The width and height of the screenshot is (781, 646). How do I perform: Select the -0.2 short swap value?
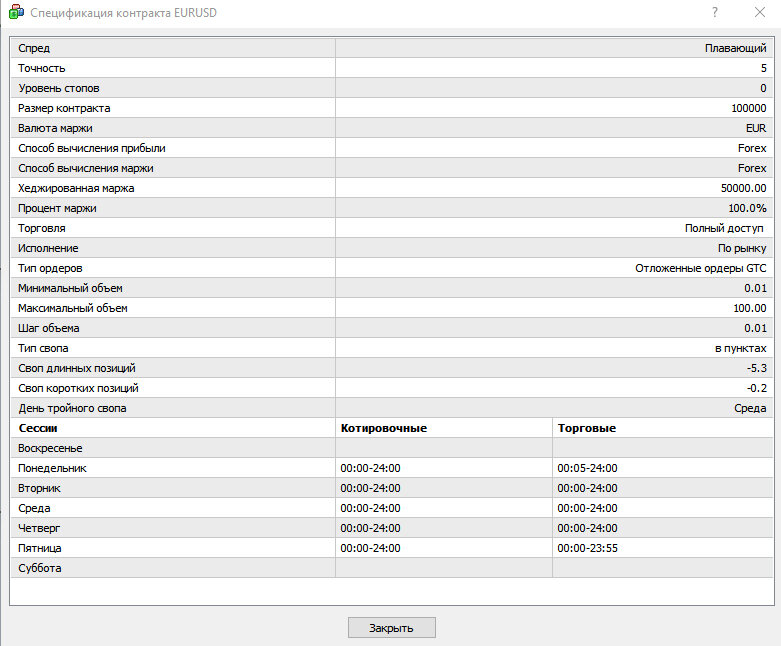pyautogui.click(x=757, y=388)
